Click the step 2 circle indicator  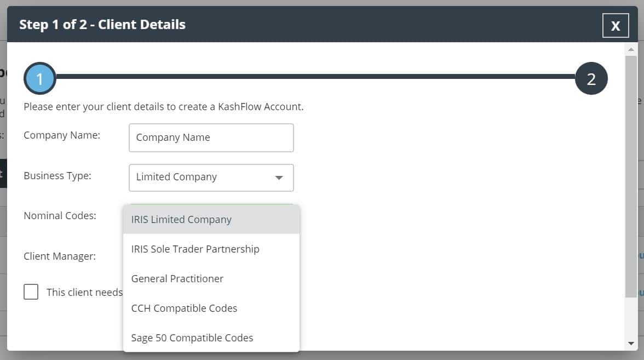tap(591, 79)
